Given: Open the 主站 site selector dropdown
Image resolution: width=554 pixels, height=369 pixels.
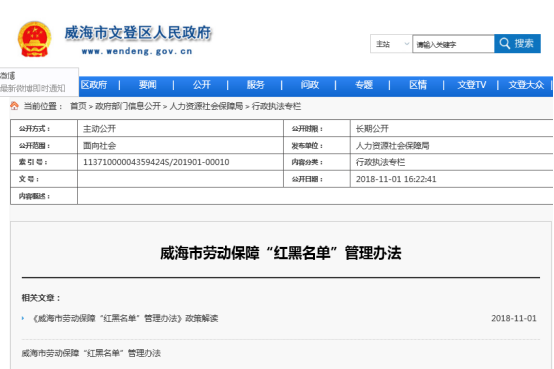Looking at the screenshot, I should click(391, 44).
